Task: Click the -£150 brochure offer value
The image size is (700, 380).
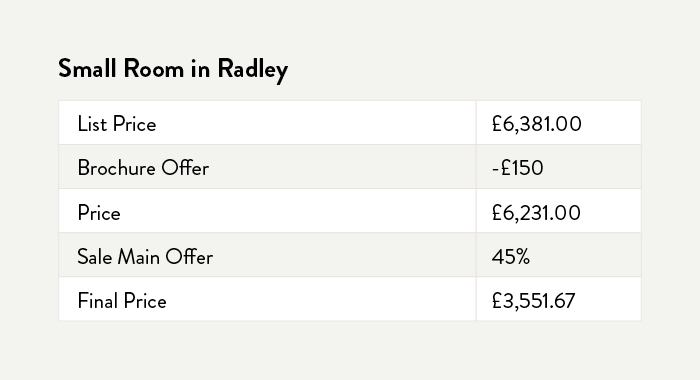Action: pos(517,168)
